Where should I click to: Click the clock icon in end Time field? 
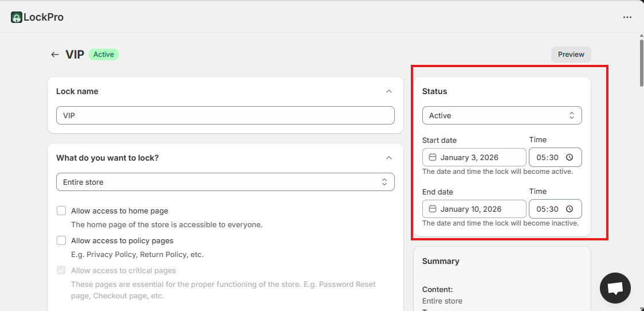click(570, 209)
